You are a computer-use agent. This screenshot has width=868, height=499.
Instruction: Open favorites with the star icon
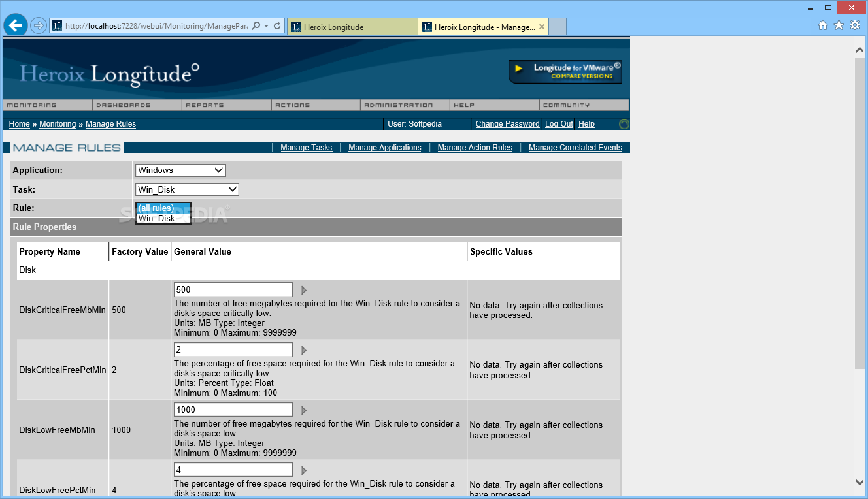[839, 25]
